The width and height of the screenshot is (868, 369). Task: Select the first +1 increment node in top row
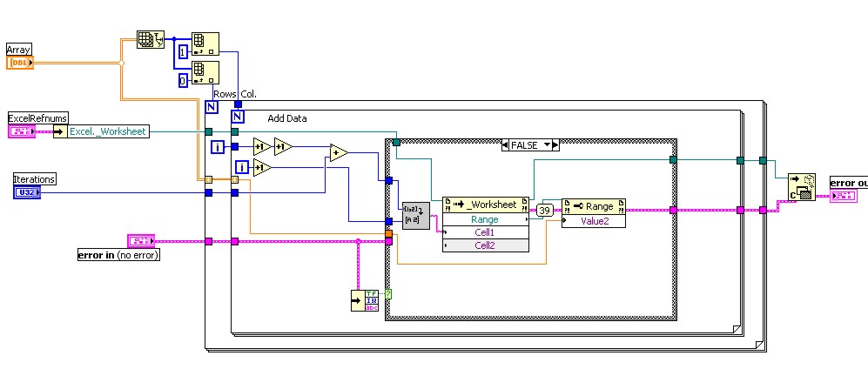pos(262,146)
